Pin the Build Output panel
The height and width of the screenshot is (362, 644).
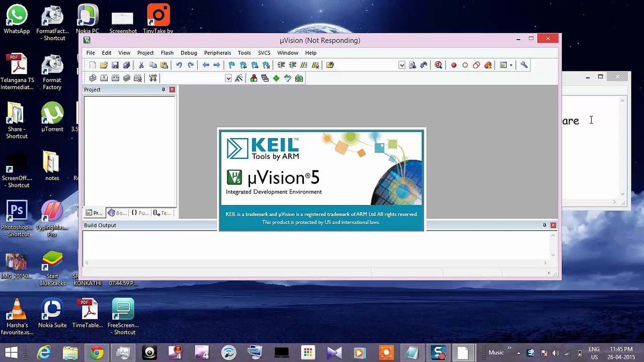pyautogui.click(x=544, y=225)
